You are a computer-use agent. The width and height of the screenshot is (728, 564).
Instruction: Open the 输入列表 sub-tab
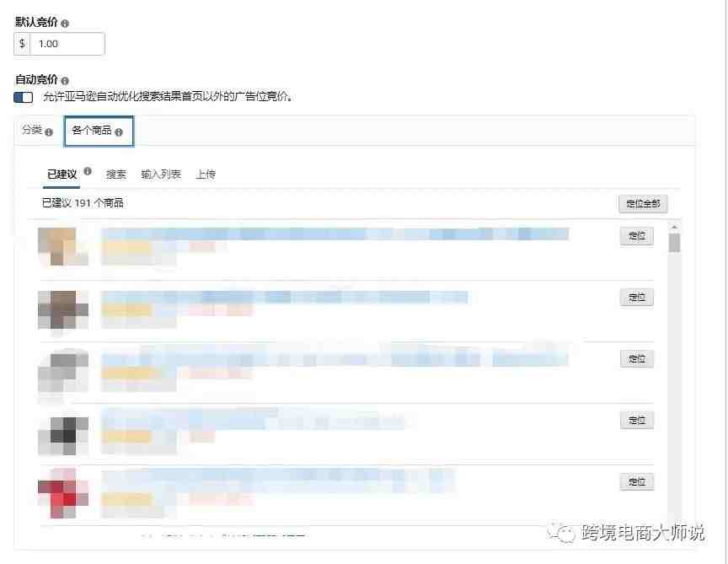(x=161, y=175)
